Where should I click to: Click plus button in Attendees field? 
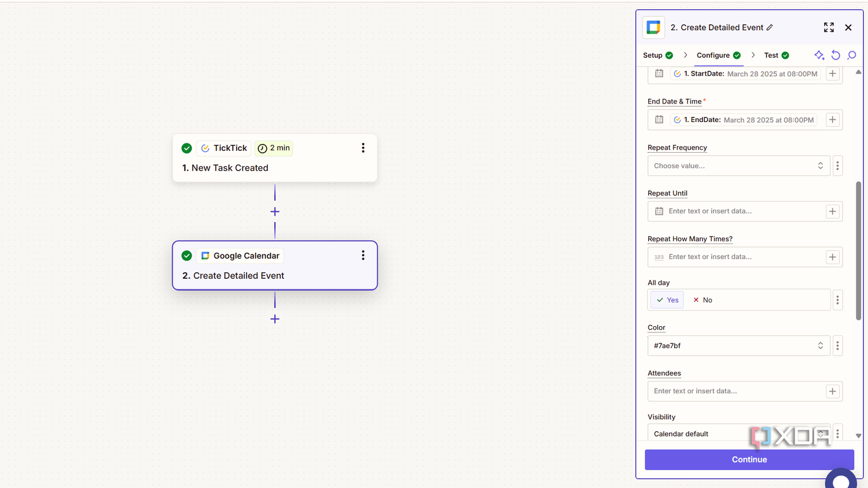click(x=832, y=391)
